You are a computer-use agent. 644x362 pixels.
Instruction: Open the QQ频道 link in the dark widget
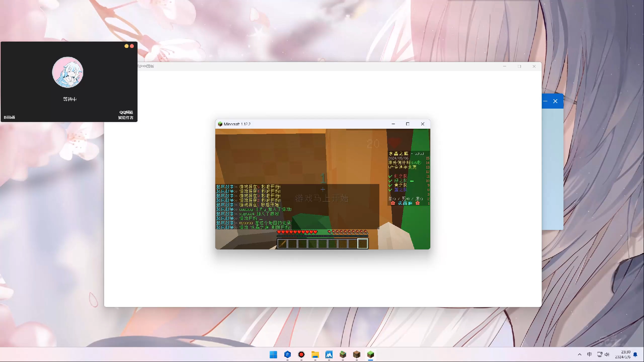click(x=126, y=112)
